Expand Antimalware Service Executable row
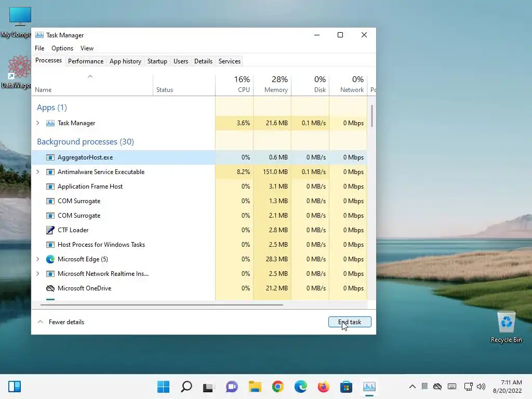This screenshot has width=532, height=399. point(37,171)
